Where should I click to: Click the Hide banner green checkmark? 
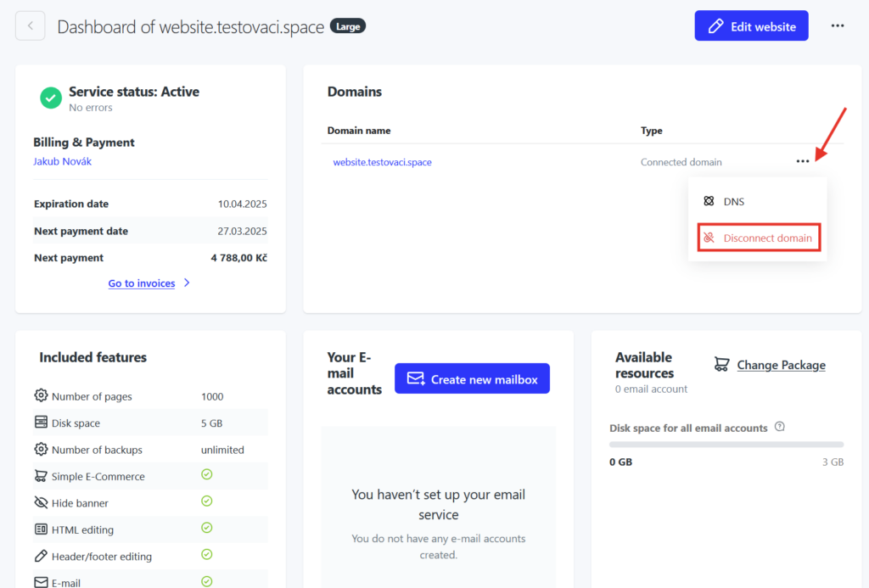(x=206, y=501)
